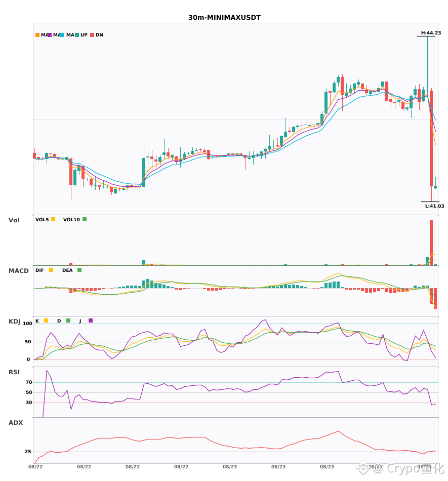Click the purple J legend swatch

91,320
